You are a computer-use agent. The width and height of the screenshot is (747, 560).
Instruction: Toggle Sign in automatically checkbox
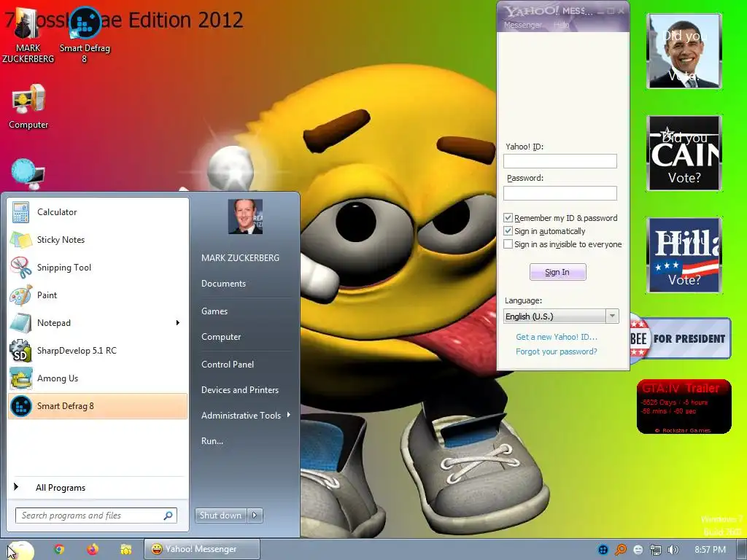(x=508, y=231)
